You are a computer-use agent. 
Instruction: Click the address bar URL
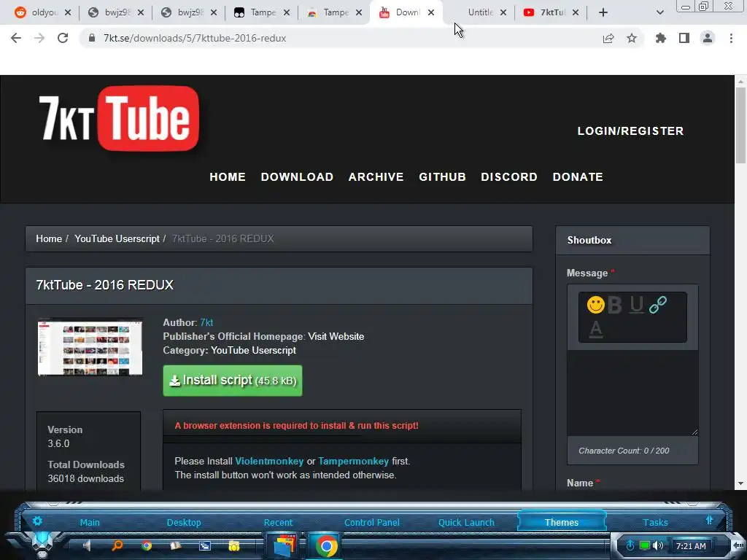pos(195,38)
